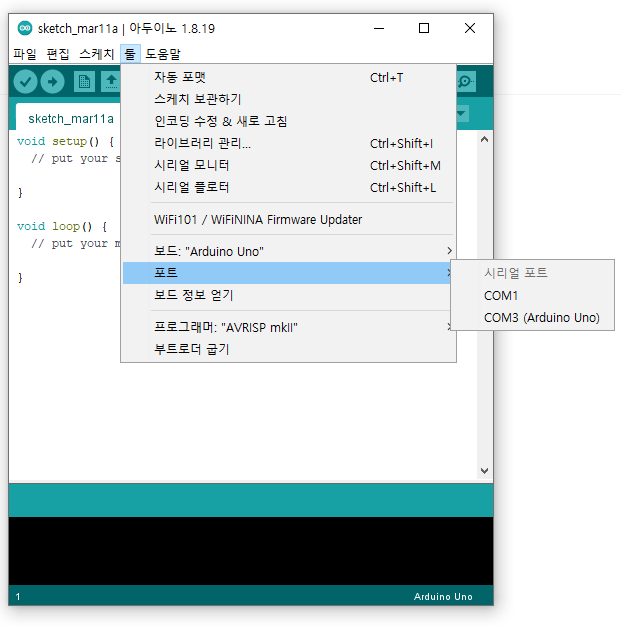621x631 pixels.
Task: Click "void loop() {" code line
Action: point(62,227)
